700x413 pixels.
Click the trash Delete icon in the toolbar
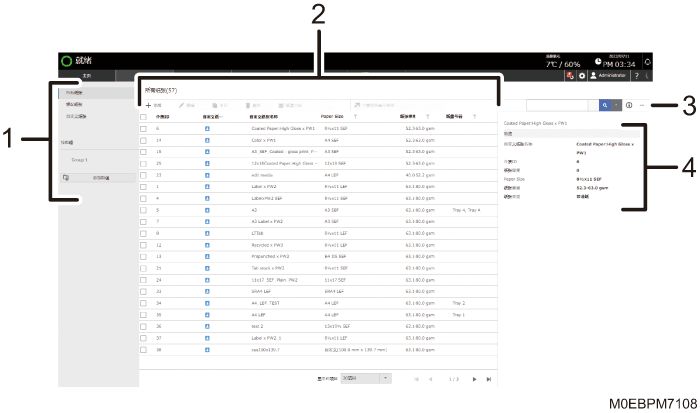click(248, 106)
